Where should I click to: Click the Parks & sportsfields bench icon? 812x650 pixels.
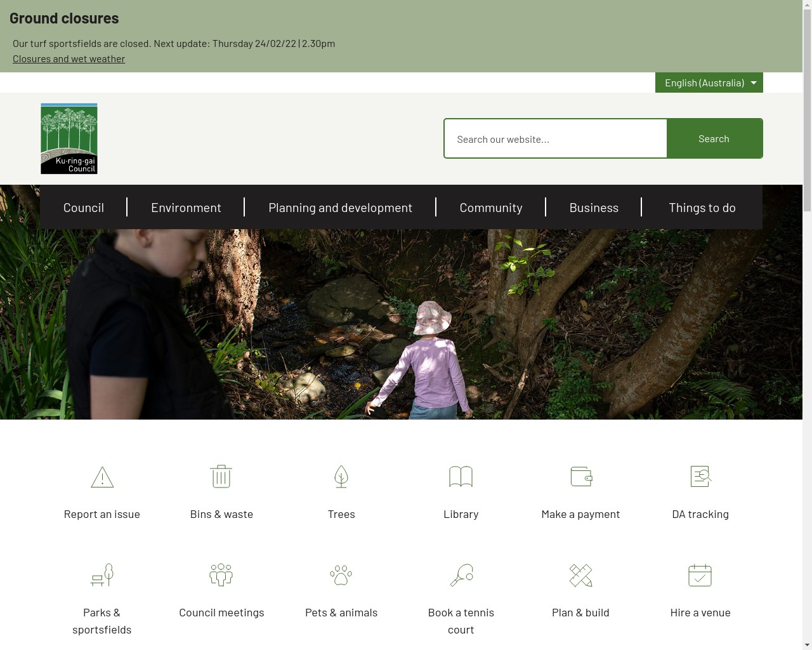[x=102, y=575]
